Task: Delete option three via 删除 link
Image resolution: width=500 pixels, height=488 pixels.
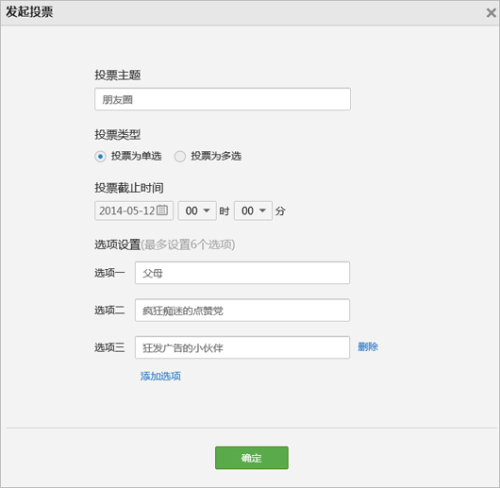Action: click(368, 347)
